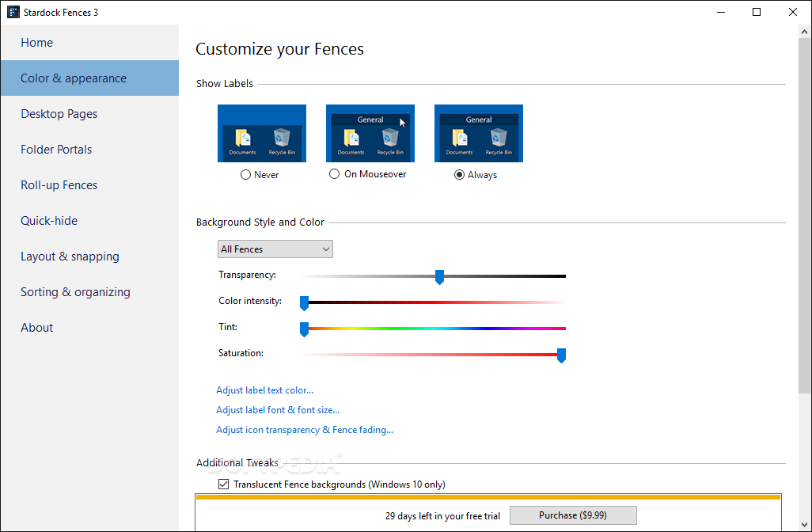The width and height of the screenshot is (812, 532).
Task: Click the Purchase ($9.99) button
Action: click(x=573, y=515)
